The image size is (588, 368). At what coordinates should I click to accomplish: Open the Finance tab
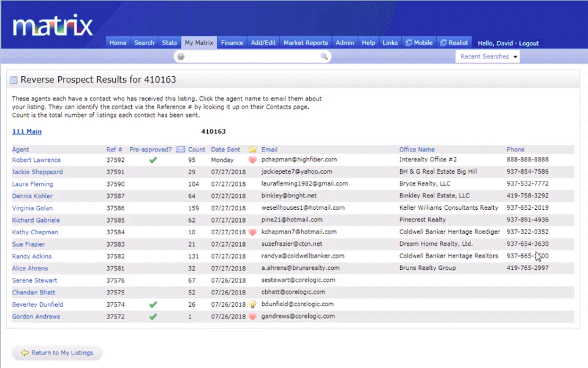point(232,43)
